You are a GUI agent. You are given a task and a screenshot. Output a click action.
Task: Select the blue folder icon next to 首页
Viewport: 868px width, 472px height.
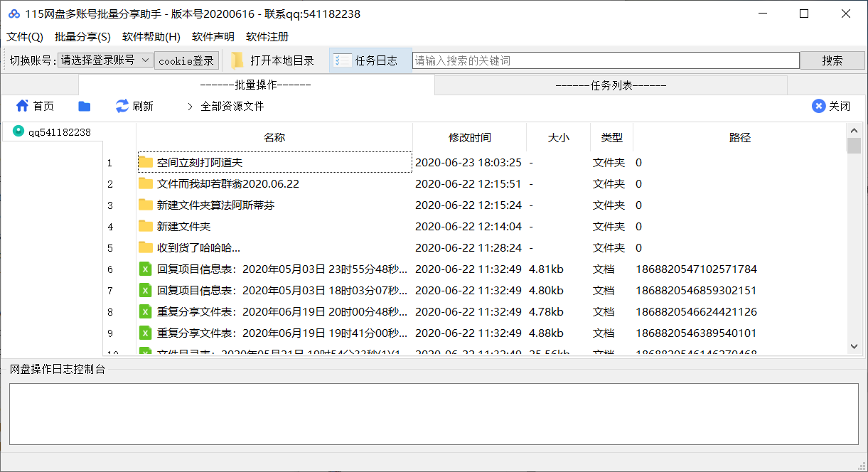pos(83,105)
